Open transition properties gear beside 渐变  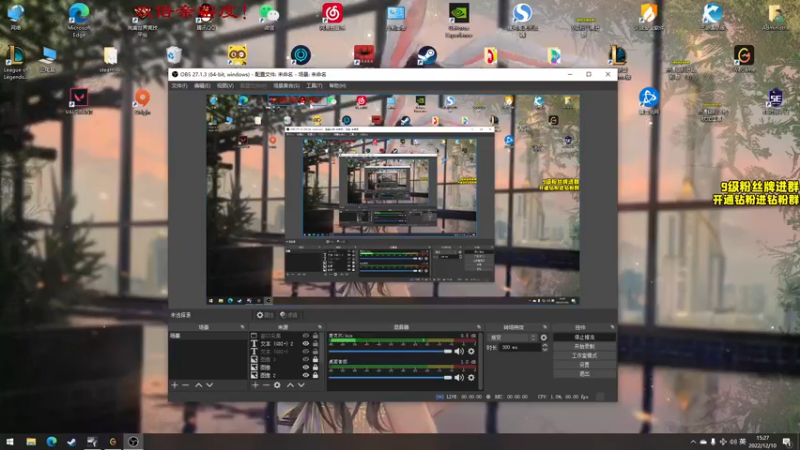[543, 337]
